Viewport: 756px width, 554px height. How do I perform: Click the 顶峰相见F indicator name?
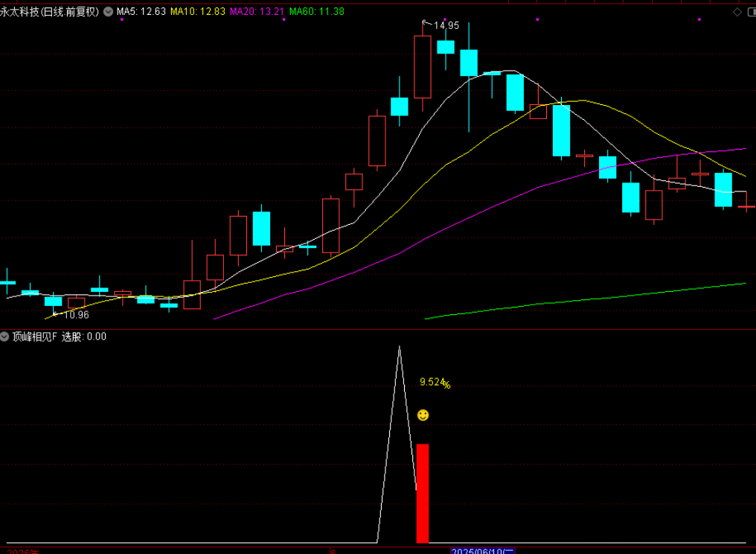[34, 337]
